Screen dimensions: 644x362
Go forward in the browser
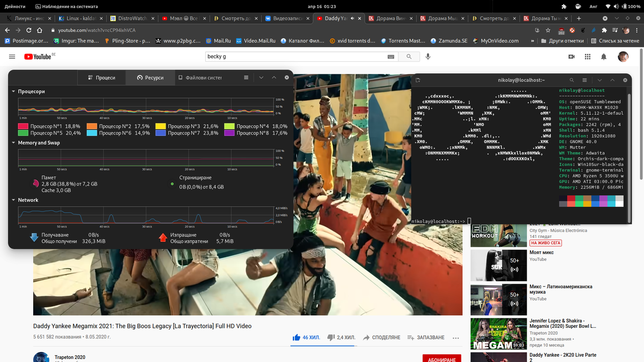[x=18, y=30]
